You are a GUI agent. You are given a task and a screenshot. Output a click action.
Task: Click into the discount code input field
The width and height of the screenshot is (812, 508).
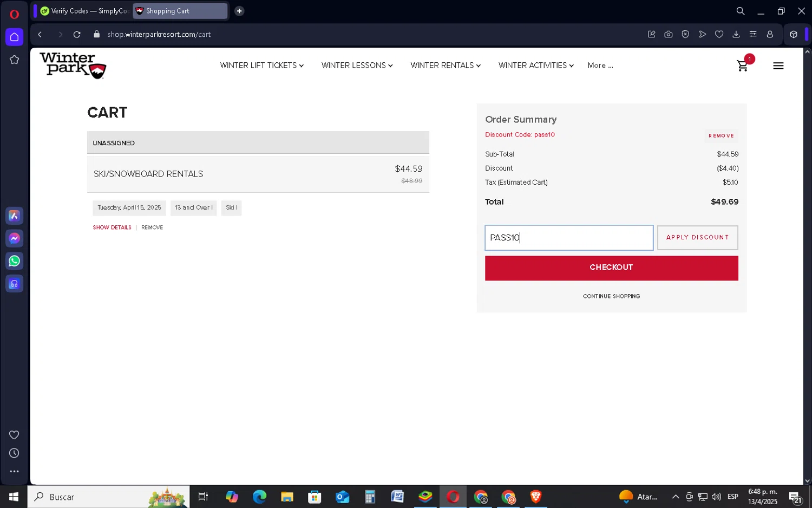click(569, 238)
